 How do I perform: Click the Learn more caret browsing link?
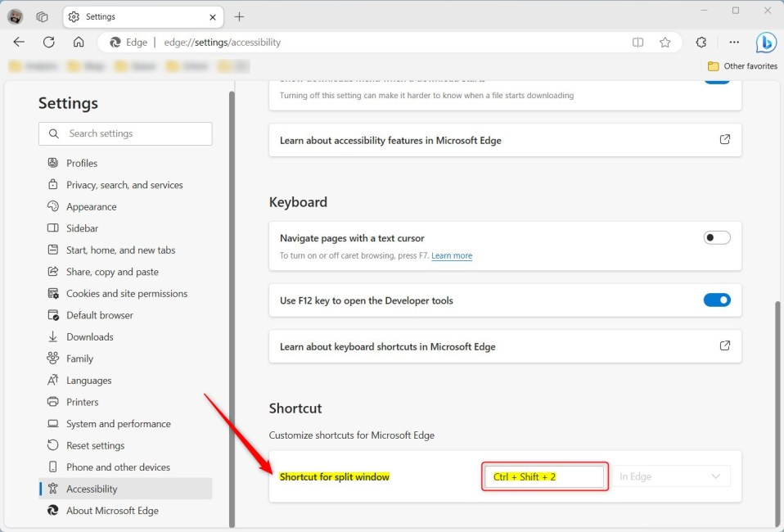pos(452,256)
